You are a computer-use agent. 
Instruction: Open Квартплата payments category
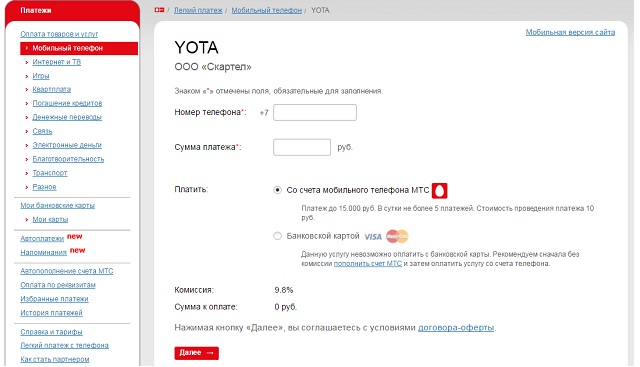(x=51, y=89)
